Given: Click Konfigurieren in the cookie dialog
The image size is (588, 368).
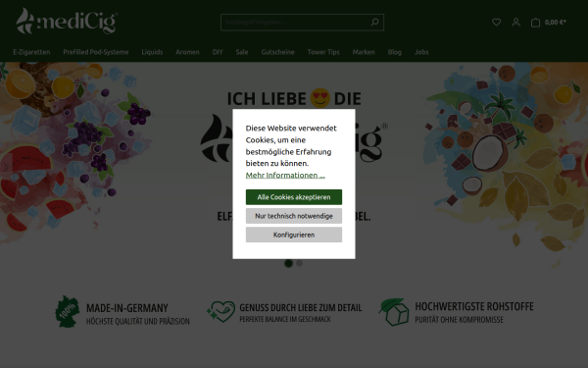Looking at the screenshot, I should (294, 235).
